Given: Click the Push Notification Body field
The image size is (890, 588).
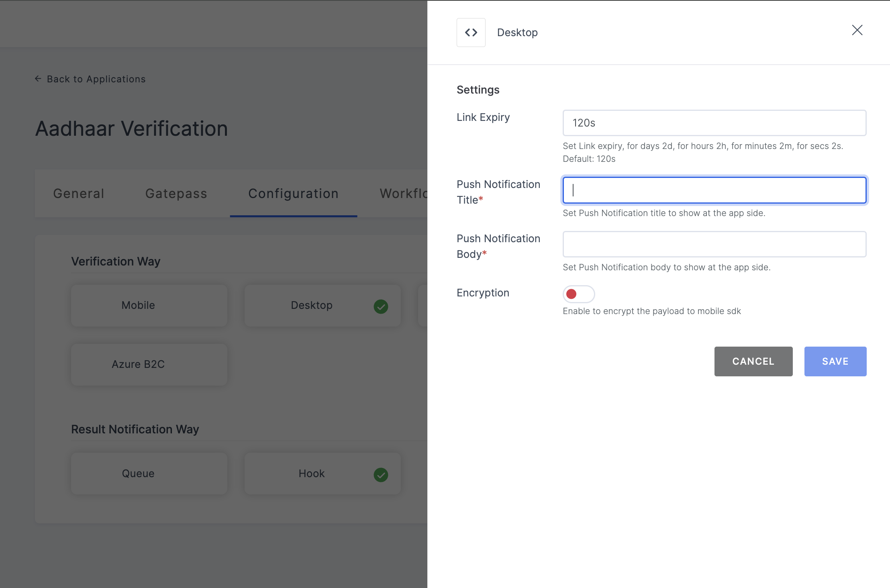Looking at the screenshot, I should point(714,244).
